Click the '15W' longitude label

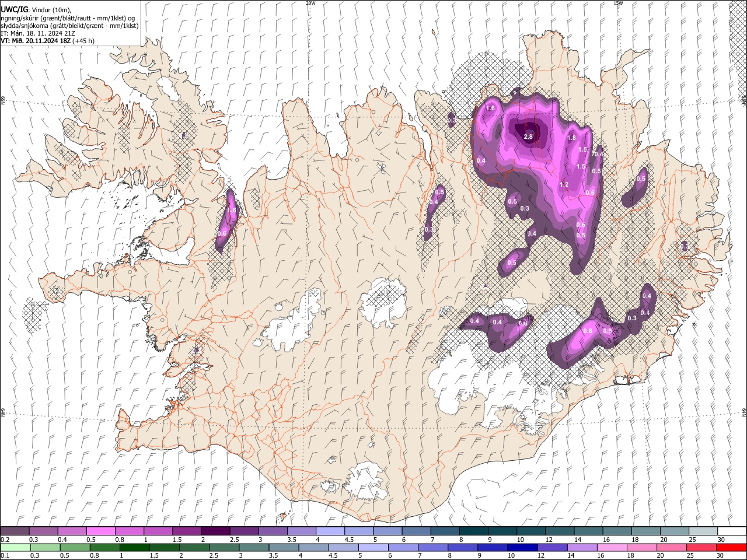click(x=618, y=3)
